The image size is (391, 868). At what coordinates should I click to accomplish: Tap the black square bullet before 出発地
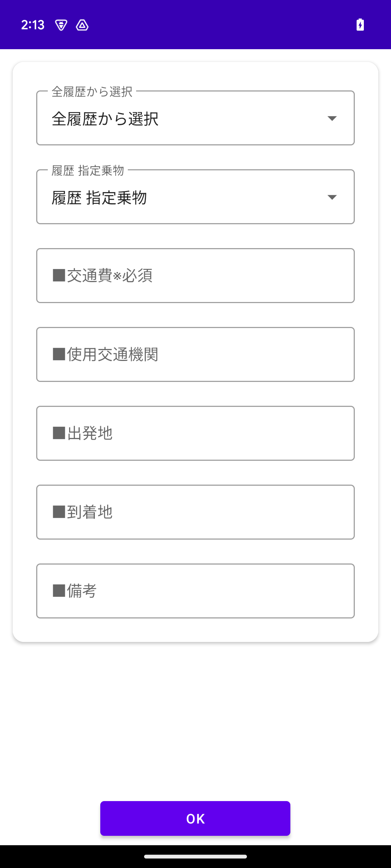coord(59,433)
